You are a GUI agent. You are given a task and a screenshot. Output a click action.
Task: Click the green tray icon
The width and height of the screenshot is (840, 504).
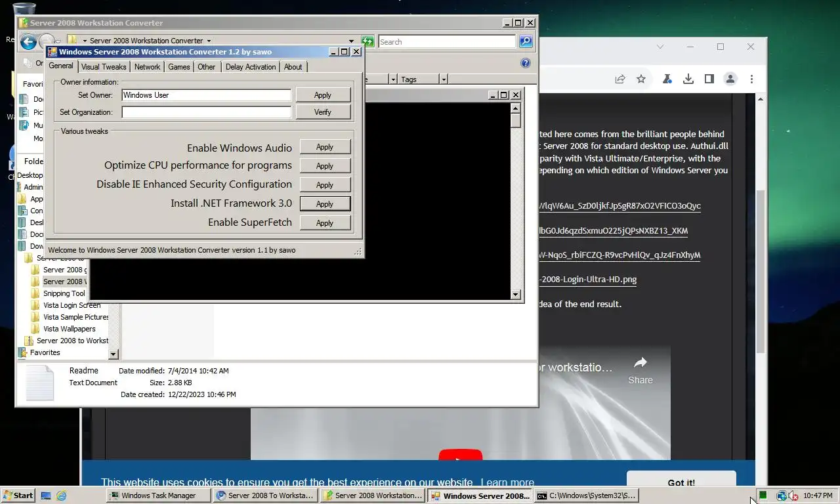click(763, 495)
